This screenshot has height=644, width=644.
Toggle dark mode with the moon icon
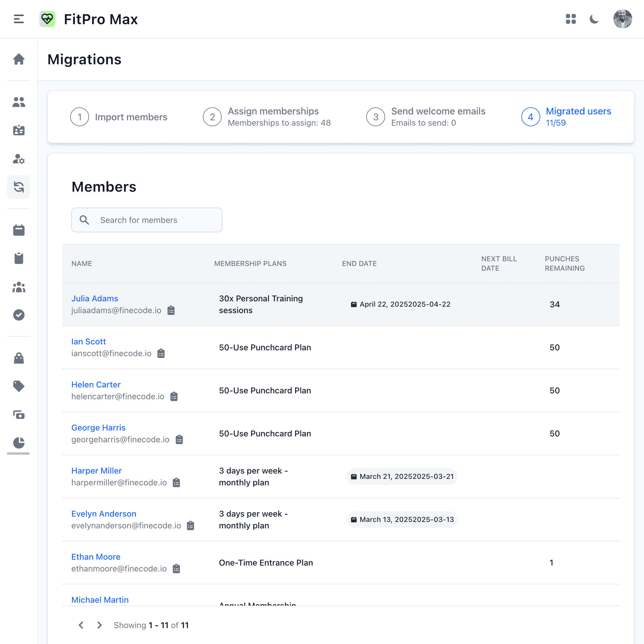coord(594,19)
